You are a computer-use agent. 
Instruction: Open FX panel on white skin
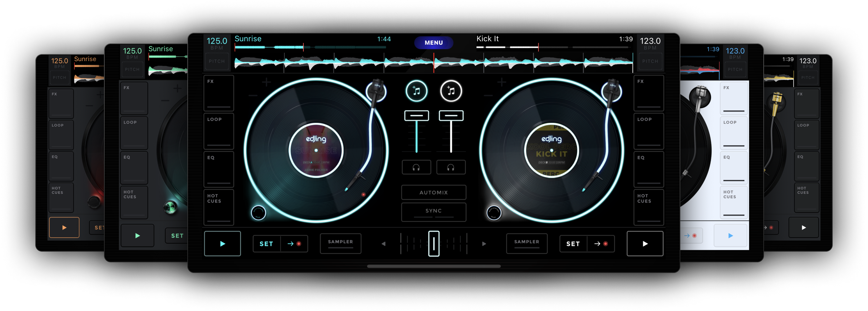point(734,98)
